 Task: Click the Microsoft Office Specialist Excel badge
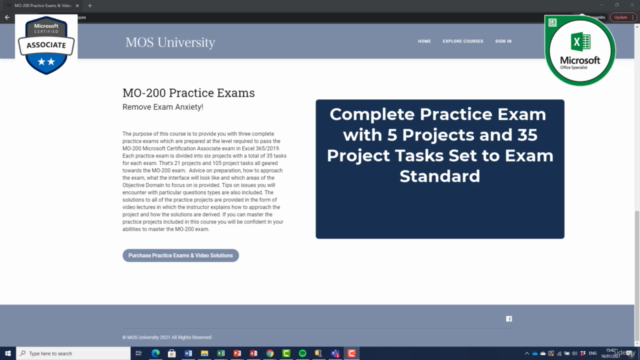point(580,51)
